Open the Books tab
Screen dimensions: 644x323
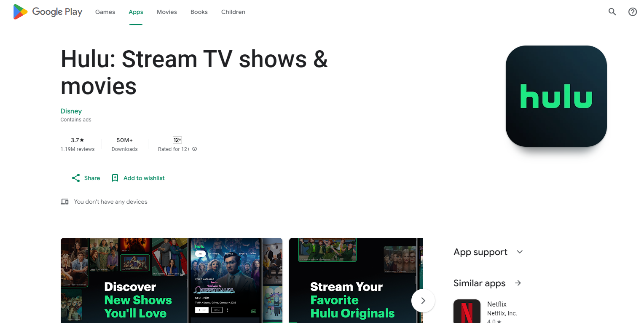coord(199,12)
